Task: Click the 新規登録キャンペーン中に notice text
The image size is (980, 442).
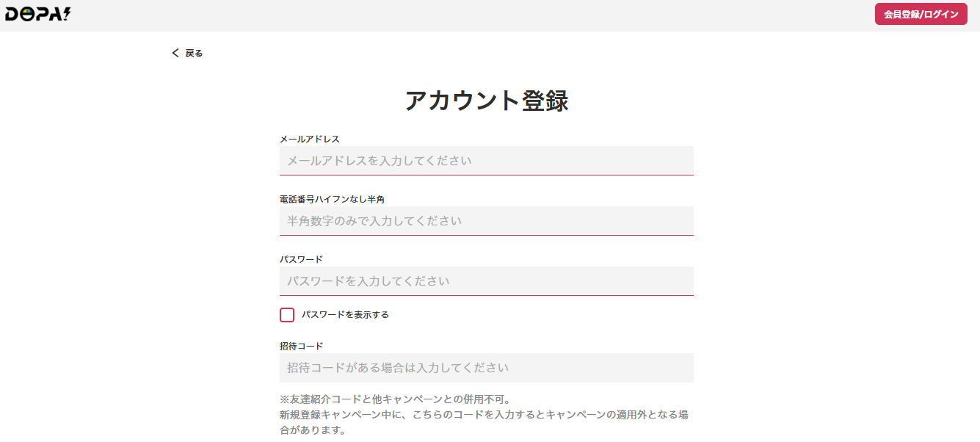Action: [484, 422]
